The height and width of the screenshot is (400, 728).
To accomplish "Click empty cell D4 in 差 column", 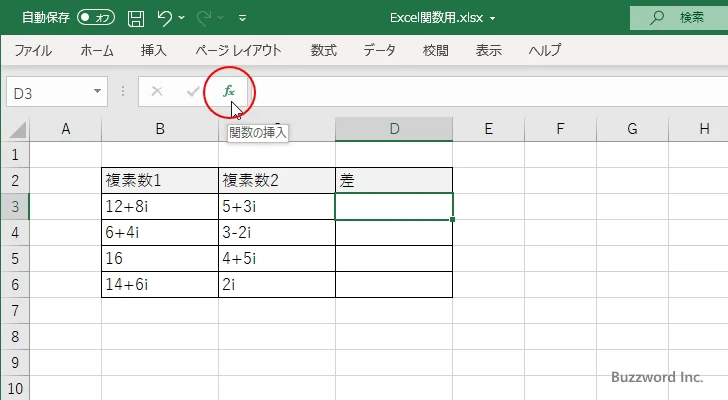I will click(x=394, y=232).
